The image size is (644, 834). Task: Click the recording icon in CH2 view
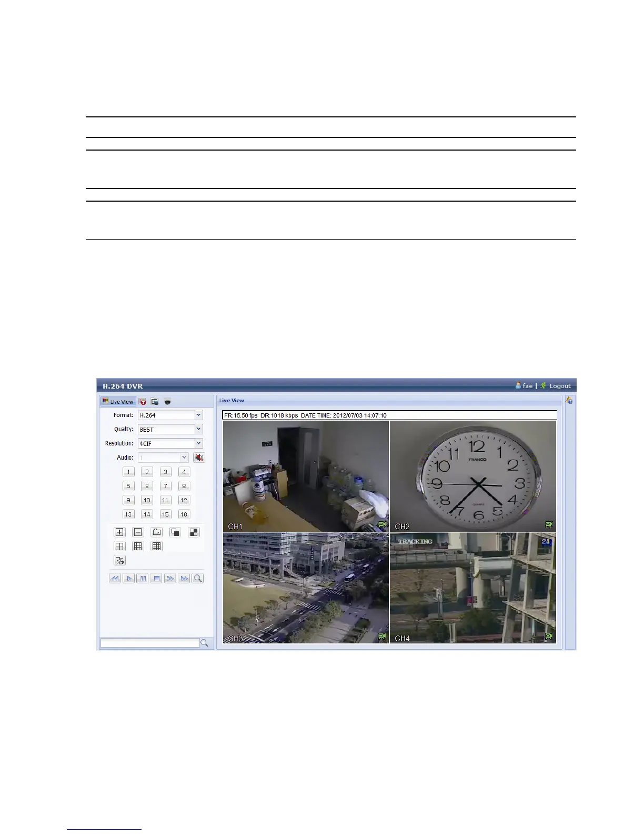point(549,525)
